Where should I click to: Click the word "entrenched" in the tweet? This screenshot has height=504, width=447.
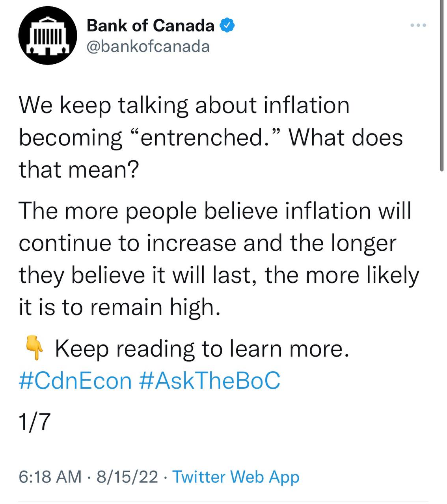tap(201, 138)
